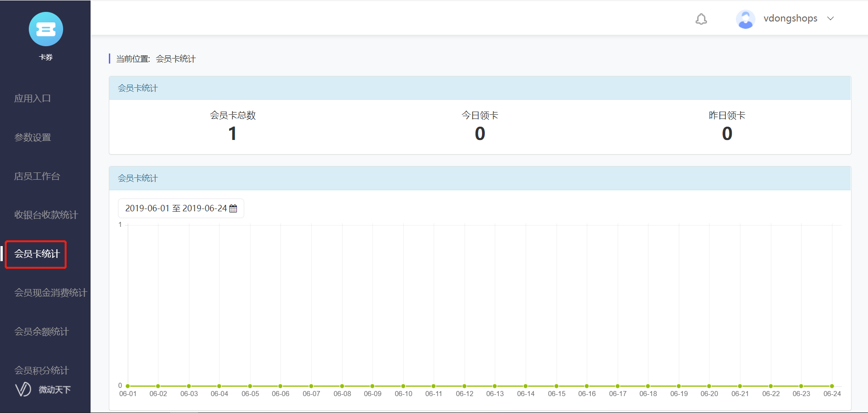Click the 06-12 data point on chart
Viewport: 868px width, 413px height.
tap(464, 386)
